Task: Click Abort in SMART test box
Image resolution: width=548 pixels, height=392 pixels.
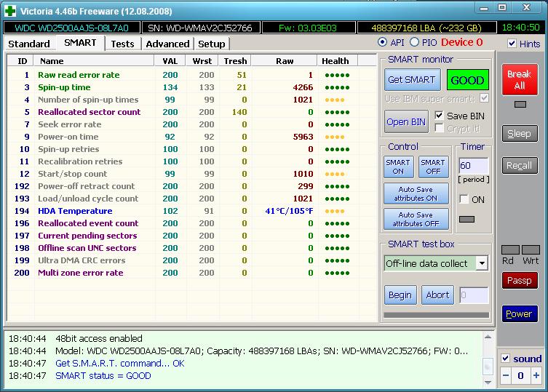Action: tap(437, 295)
